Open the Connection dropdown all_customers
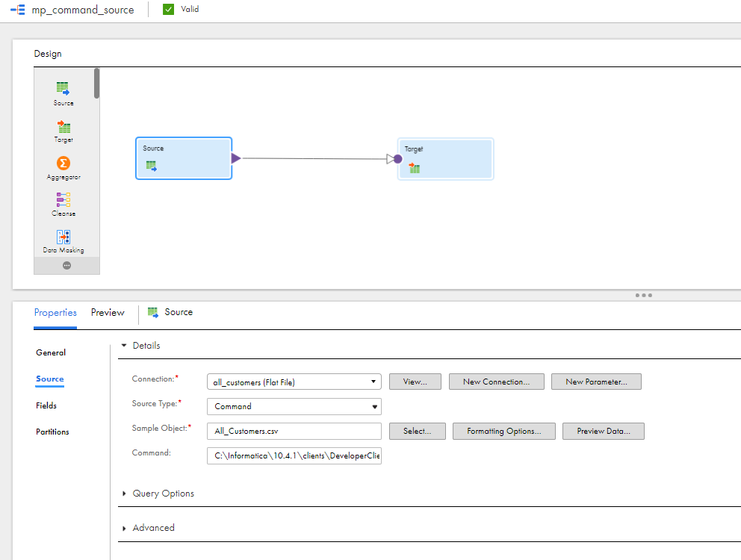This screenshot has width=741, height=560. [294, 382]
